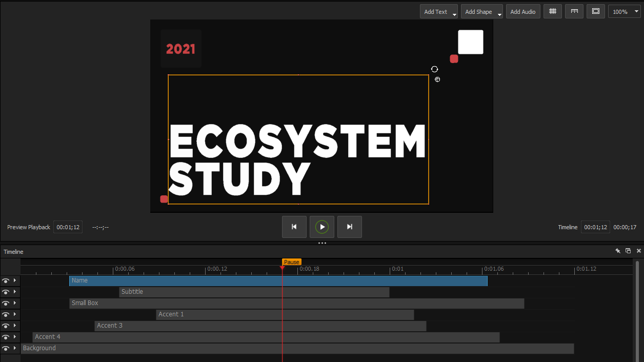
Task: Click the anchor point crosshair in the preview
Action: (x=437, y=79)
